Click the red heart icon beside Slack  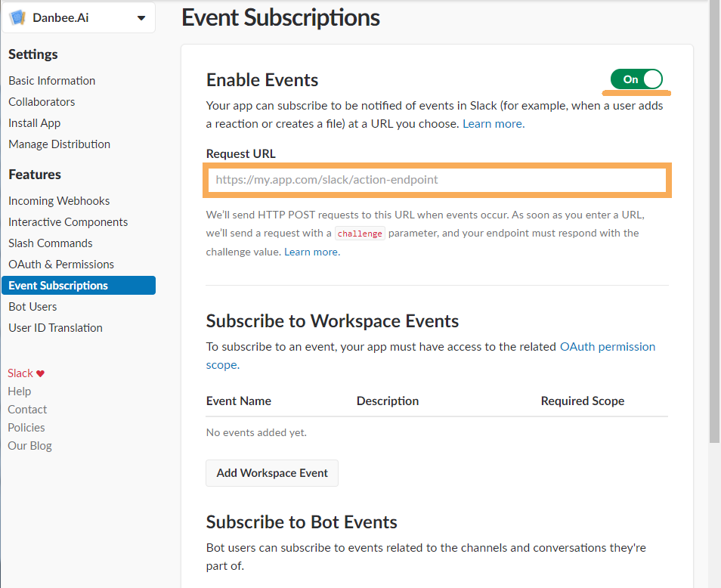pyautogui.click(x=41, y=373)
